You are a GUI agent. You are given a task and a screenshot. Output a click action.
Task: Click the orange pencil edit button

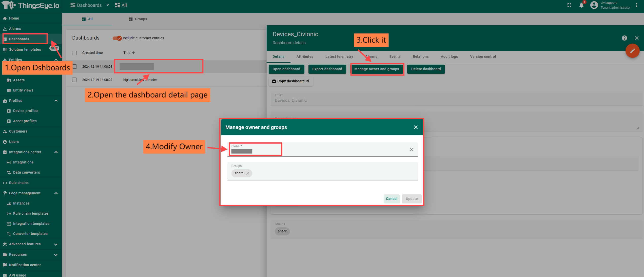tap(632, 51)
